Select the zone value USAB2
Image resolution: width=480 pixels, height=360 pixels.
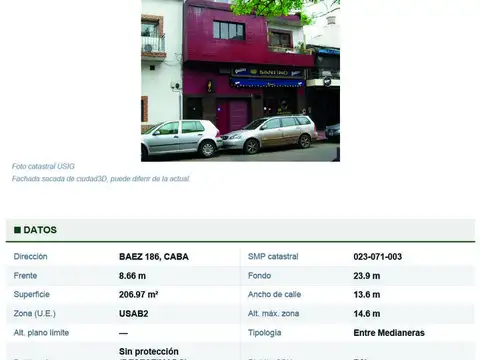click(x=134, y=314)
